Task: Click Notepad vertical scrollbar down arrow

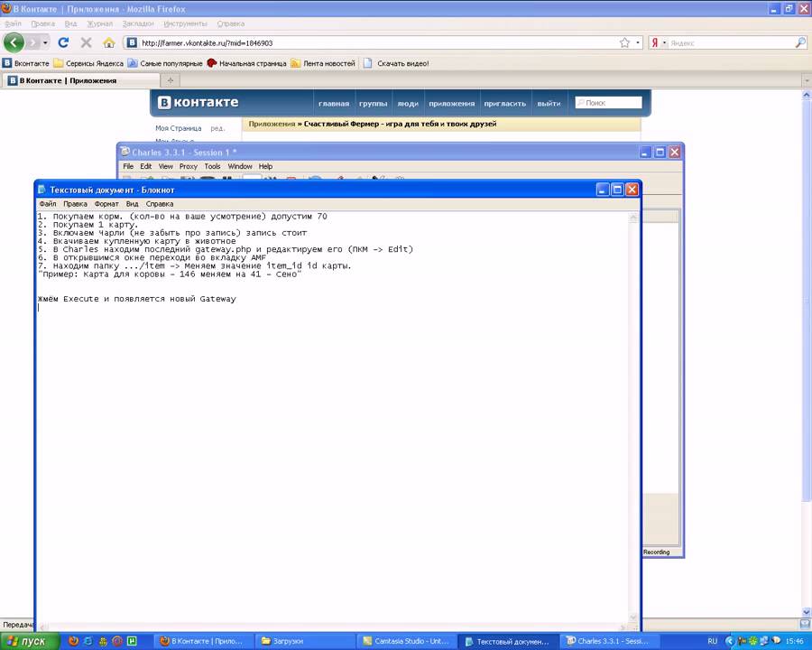Action: click(632, 617)
